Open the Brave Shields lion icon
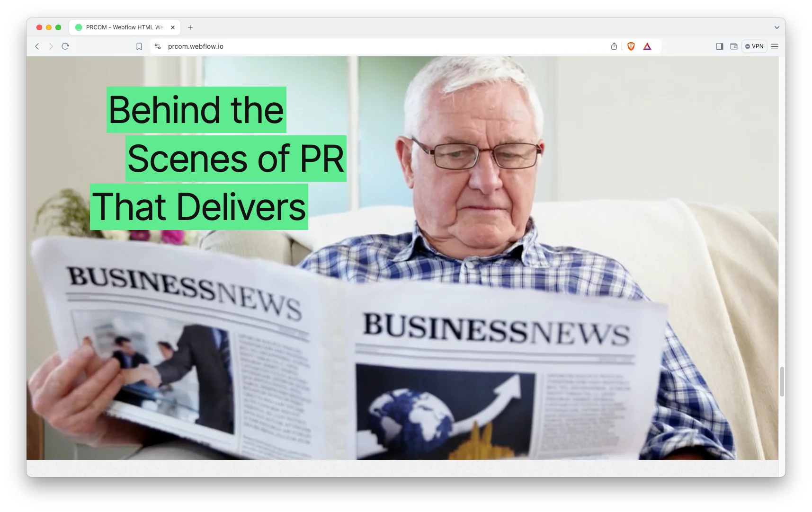812x512 pixels. pos(631,46)
